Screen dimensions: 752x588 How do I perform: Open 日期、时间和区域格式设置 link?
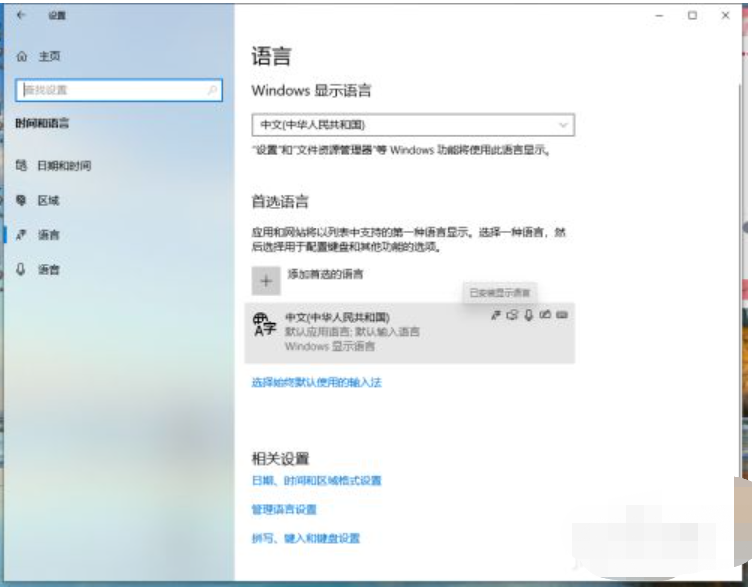(x=317, y=481)
